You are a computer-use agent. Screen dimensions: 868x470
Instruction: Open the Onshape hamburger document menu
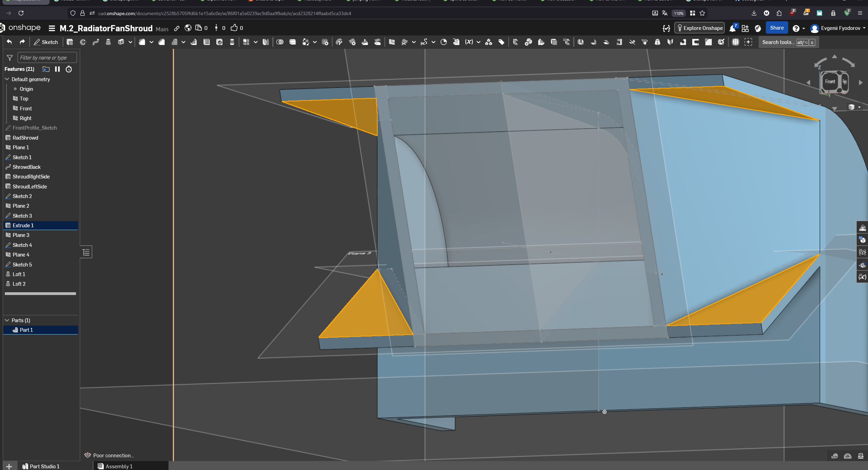pos(52,28)
